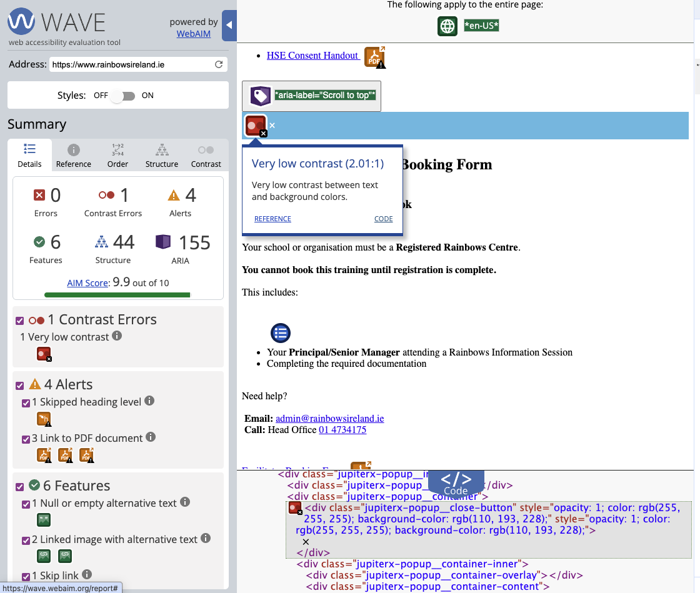Click the null alternative text feature icon
Screen dimensions: 700x593
[44, 520]
